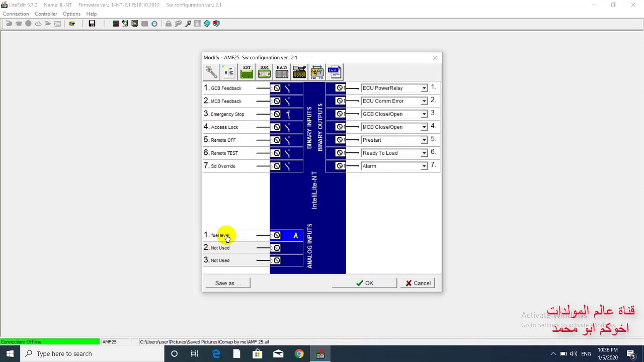Open Microsoft Edge from the taskbar
644x362 pixels.
pyautogui.click(x=216, y=354)
